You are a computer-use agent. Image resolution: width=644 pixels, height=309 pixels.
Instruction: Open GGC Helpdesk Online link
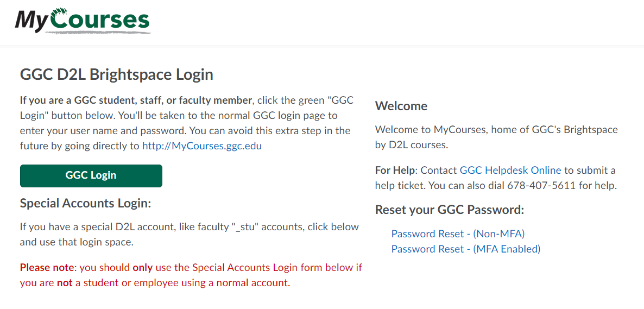(x=510, y=170)
